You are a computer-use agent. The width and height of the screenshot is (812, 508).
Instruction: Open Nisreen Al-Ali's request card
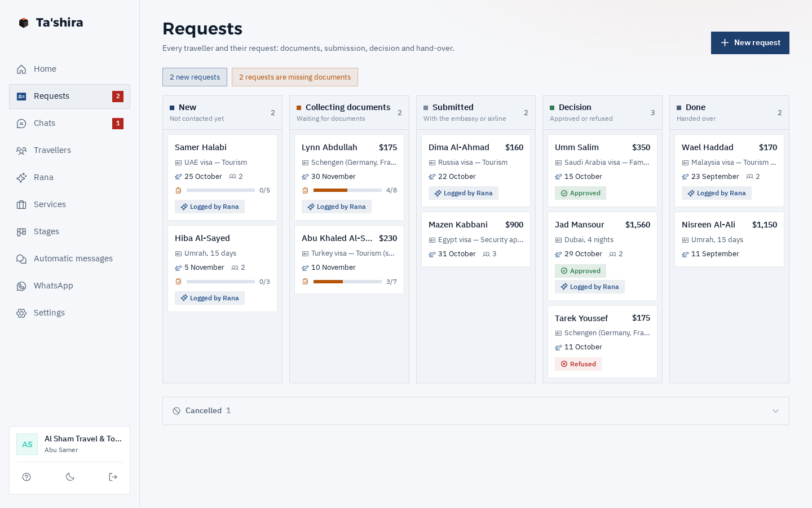[729, 239]
